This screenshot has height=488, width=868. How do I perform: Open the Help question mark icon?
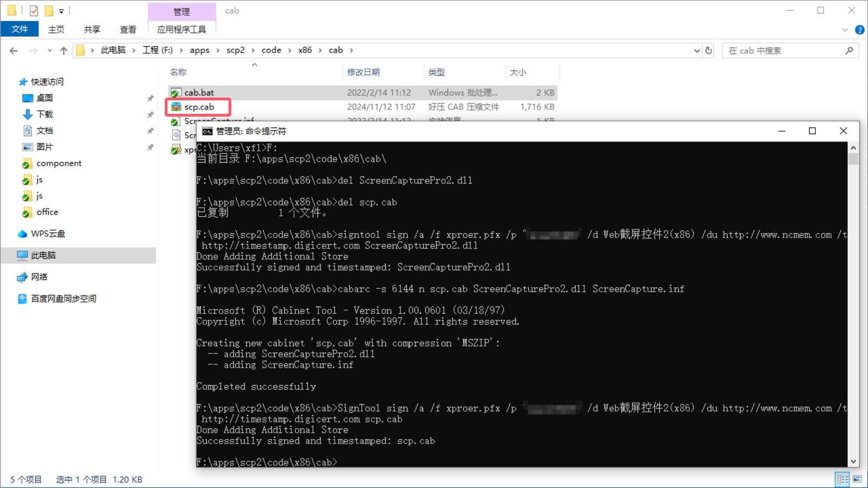[859, 30]
